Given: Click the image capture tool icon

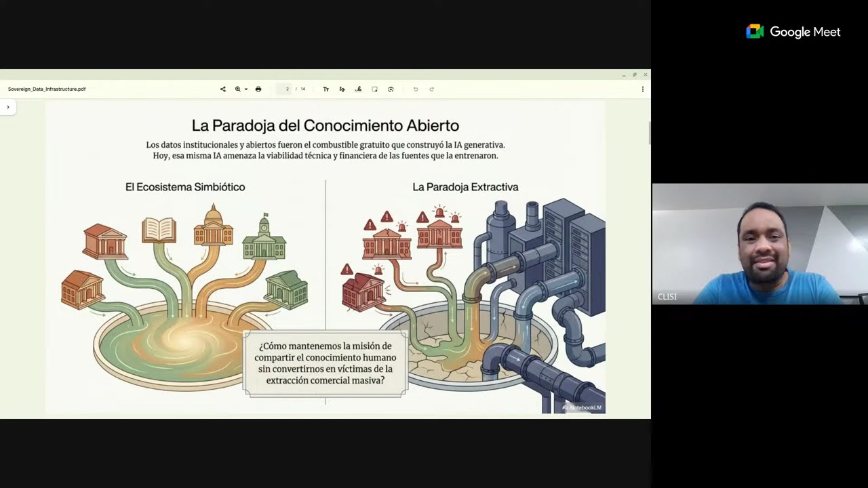Looking at the screenshot, I should pyautogui.click(x=391, y=89).
